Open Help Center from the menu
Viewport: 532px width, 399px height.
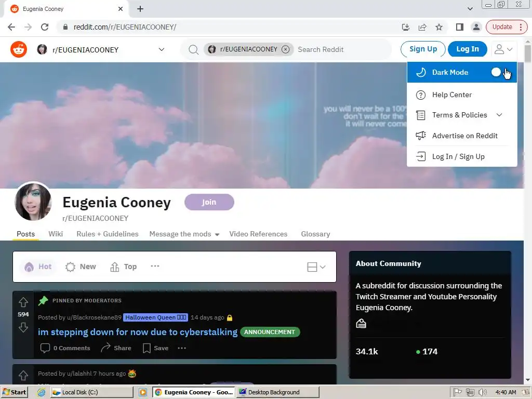click(x=462, y=95)
